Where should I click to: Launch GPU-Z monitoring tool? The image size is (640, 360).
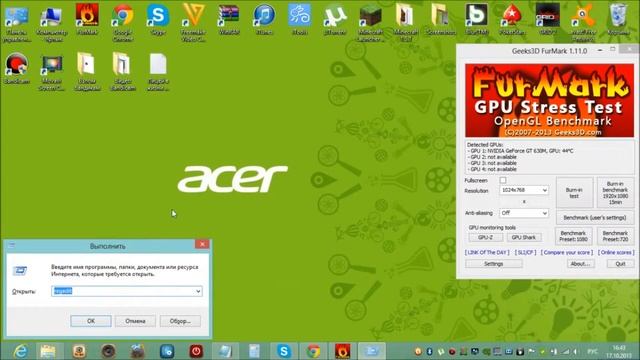[x=485, y=237]
